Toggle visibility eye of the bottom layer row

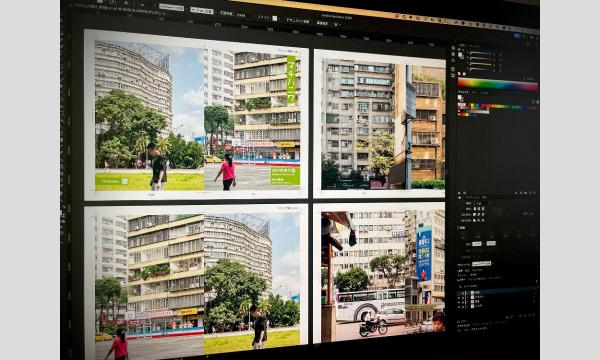459,307
